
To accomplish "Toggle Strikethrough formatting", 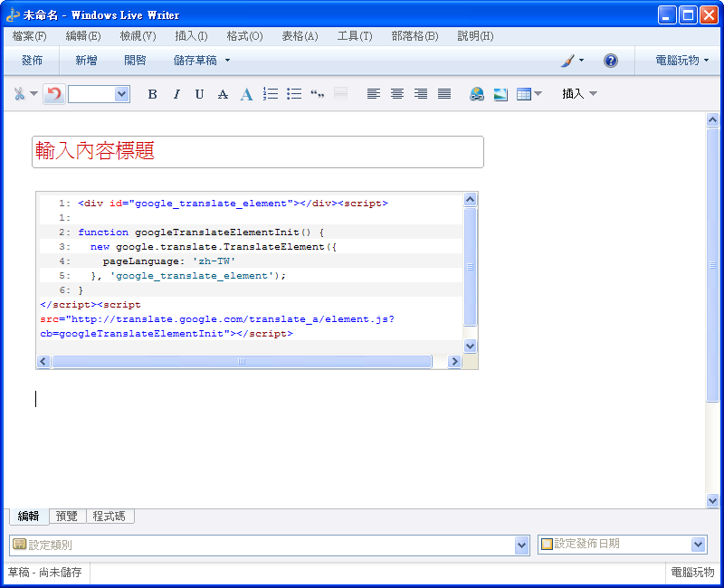I will [x=223, y=94].
